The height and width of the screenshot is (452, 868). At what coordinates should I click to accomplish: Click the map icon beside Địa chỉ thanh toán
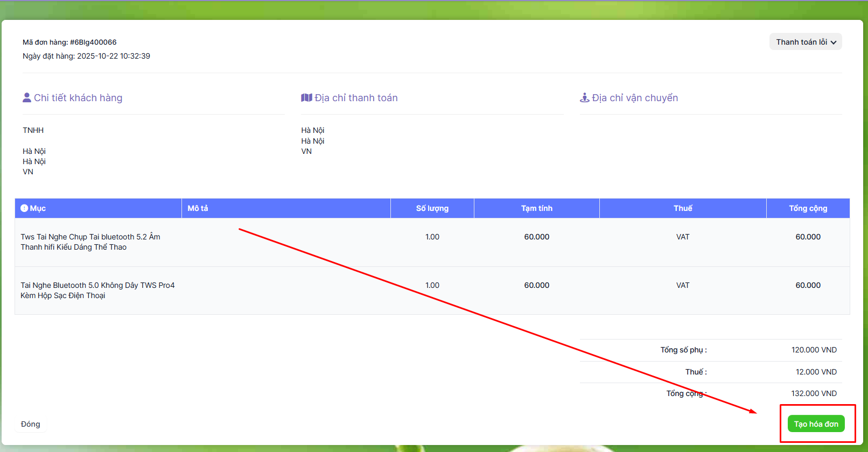(306, 97)
